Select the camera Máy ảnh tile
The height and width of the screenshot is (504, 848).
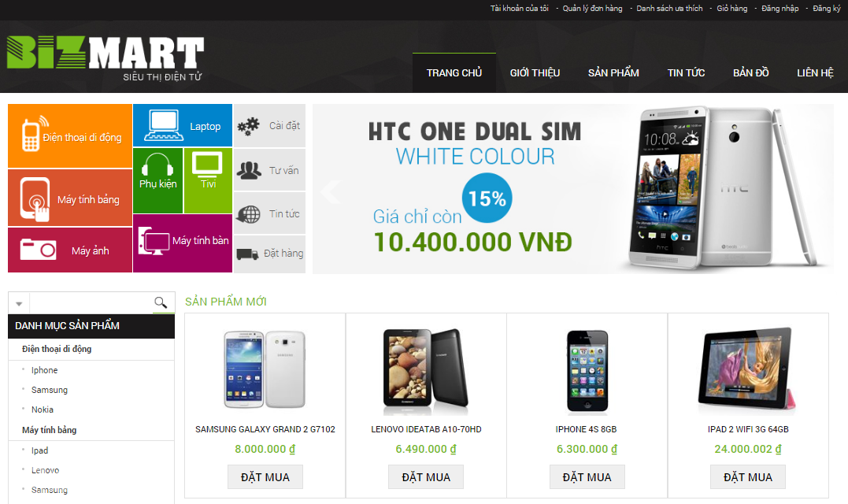click(x=70, y=250)
